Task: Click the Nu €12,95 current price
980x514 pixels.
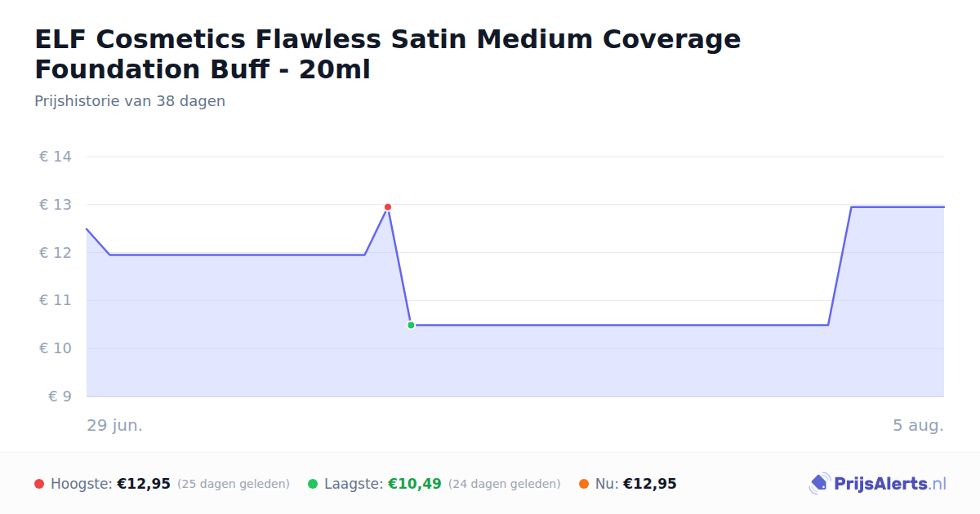Action: click(x=650, y=484)
